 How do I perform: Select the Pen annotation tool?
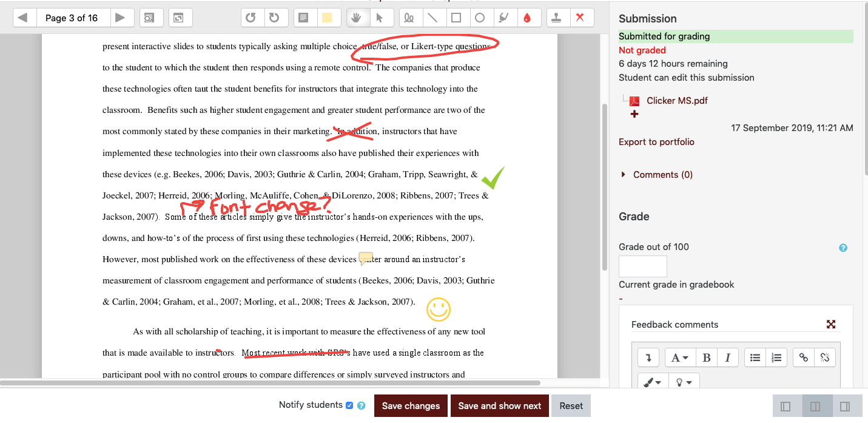coord(410,18)
